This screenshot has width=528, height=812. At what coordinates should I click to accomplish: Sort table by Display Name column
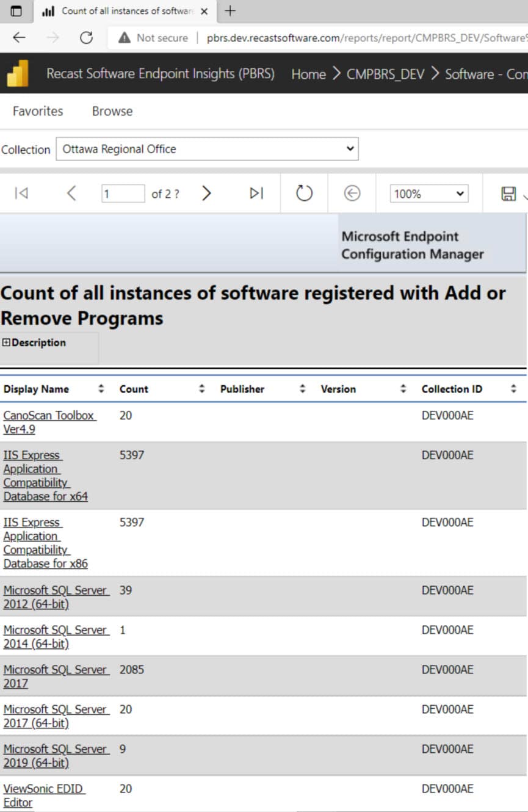tap(101, 389)
